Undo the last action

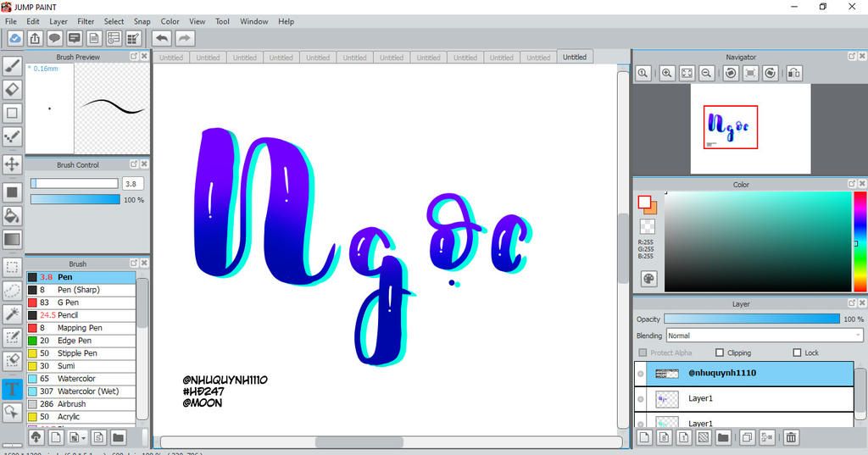[162, 38]
